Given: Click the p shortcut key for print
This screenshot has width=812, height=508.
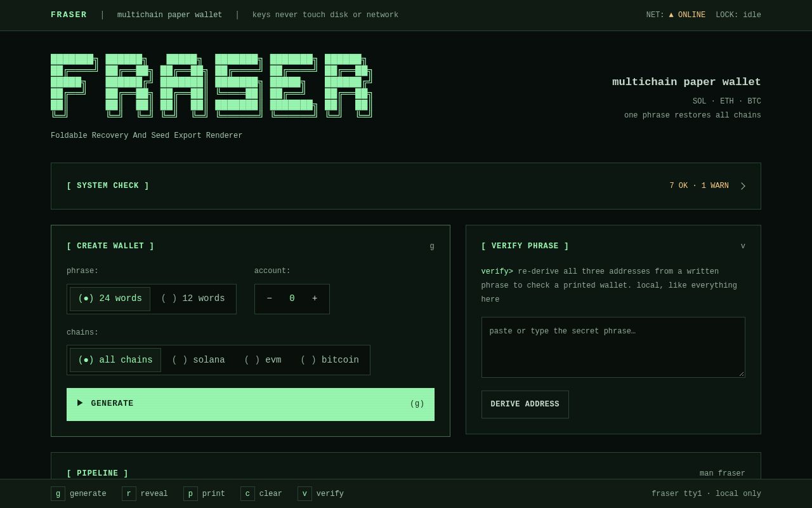Looking at the screenshot, I should pos(190,494).
